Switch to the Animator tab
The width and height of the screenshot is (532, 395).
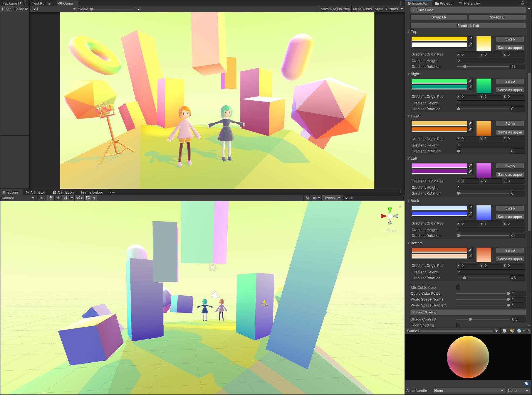coord(36,192)
